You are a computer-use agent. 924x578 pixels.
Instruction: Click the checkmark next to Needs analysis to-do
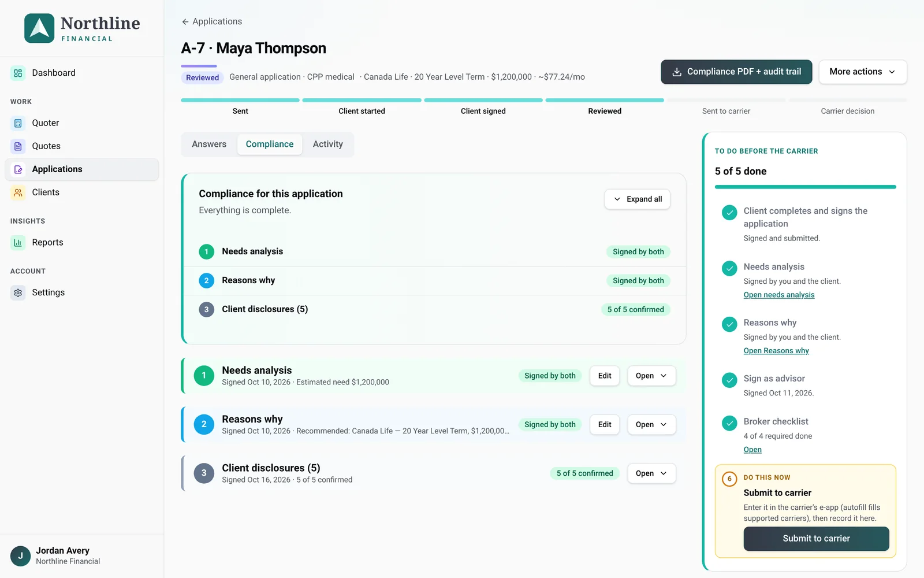(729, 268)
